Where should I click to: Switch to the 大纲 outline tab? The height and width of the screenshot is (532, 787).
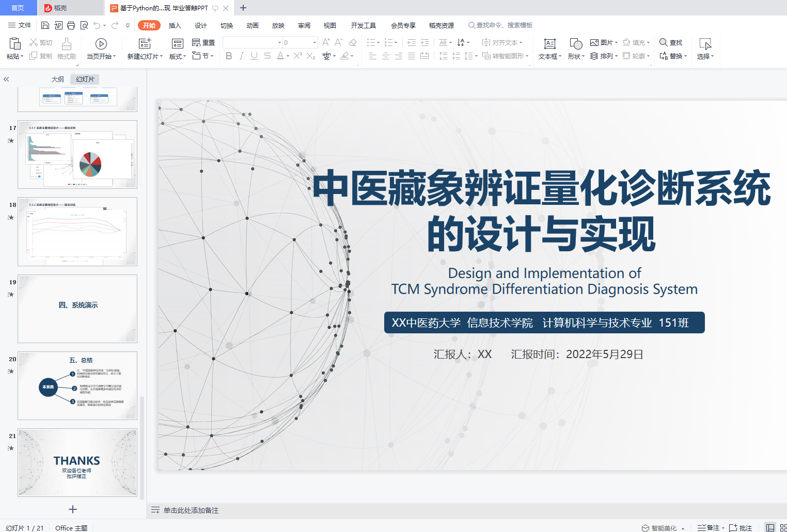click(x=58, y=79)
